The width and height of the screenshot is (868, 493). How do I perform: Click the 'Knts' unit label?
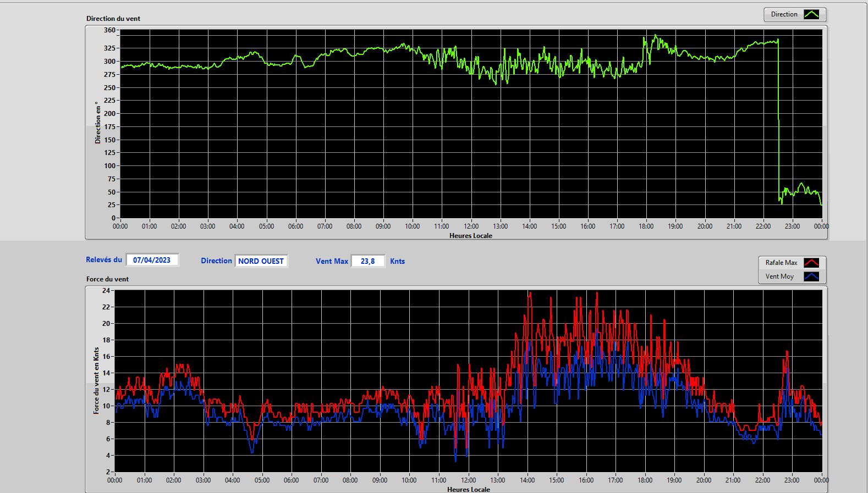[397, 261]
